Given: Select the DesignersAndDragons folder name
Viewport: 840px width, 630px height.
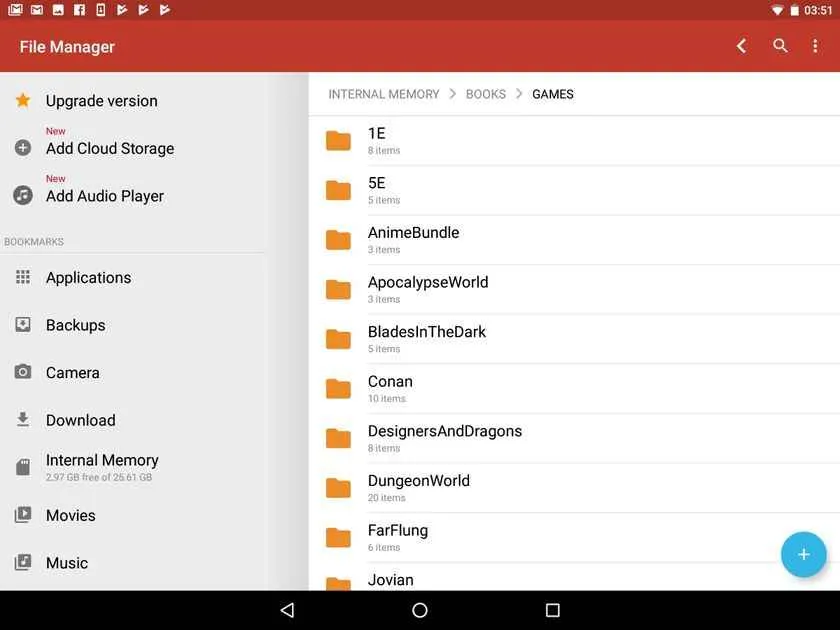Looking at the screenshot, I should 445,431.
